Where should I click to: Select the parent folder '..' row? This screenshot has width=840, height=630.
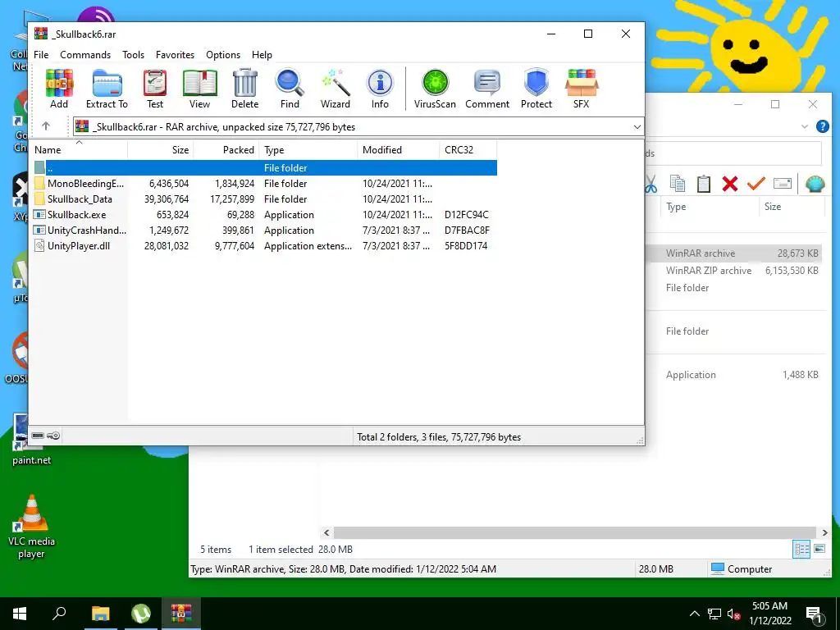(265, 167)
